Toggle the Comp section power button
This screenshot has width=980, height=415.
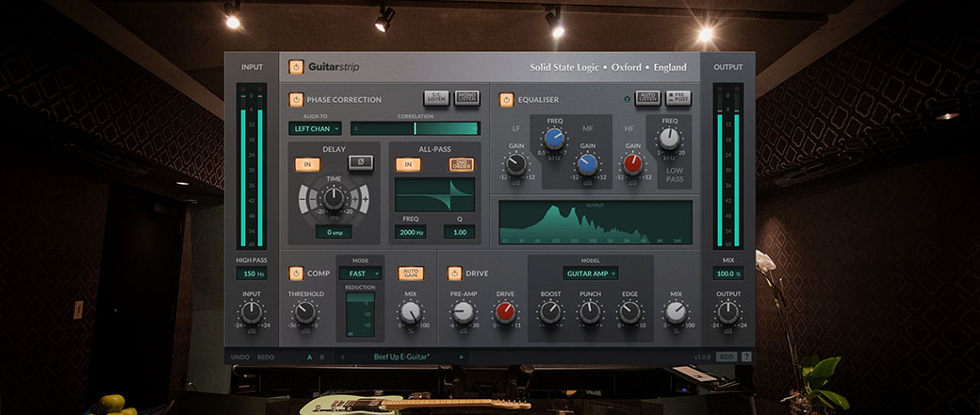(x=296, y=274)
